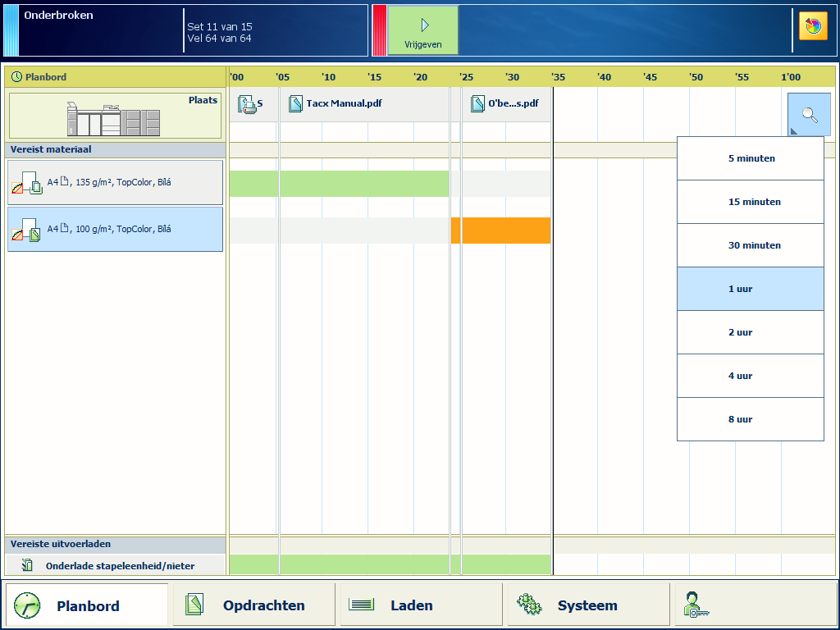Image resolution: width=840 pixels, height=630 pixels.
Task: Switch to the Laden tab
Action: point(421,605)
